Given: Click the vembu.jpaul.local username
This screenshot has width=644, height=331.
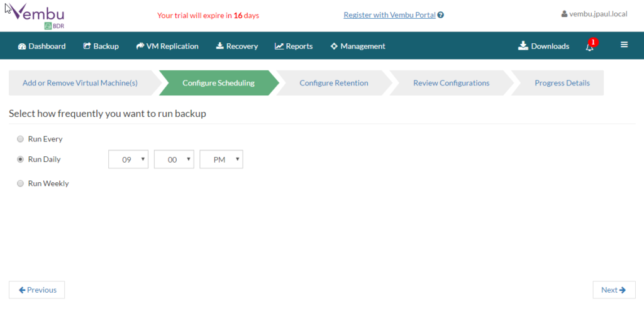Looking at the screenshot, I should 598,14.
